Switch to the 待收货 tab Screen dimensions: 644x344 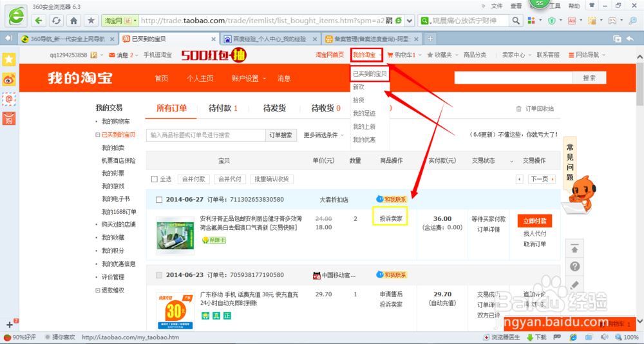pyautogui.click(x=325, y=108)
